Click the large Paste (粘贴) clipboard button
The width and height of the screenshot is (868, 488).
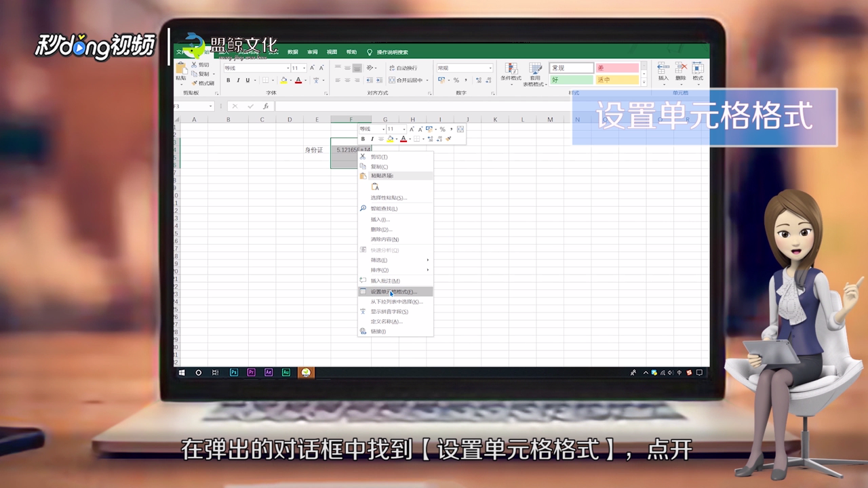(181, 72)
